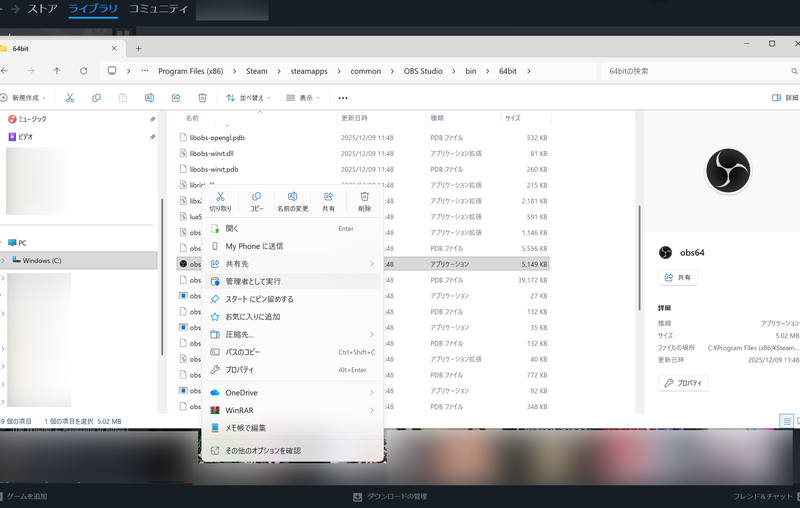Click the bin breadcrumb segment
Viewport: 800px width, 508px height.
pyautogui.click(x=471, y=71)
